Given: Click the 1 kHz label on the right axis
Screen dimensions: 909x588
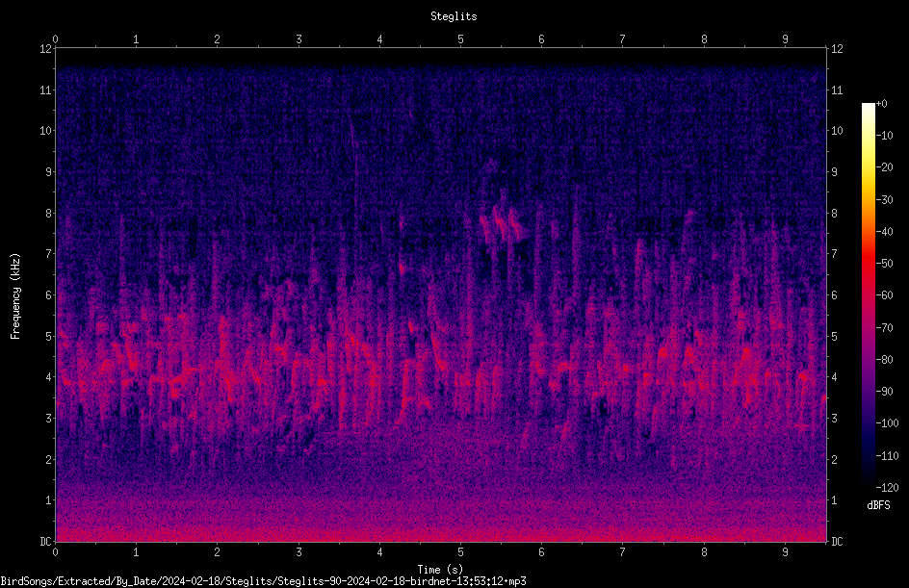Looking at the screenshot, I should [x=834, y=500].
